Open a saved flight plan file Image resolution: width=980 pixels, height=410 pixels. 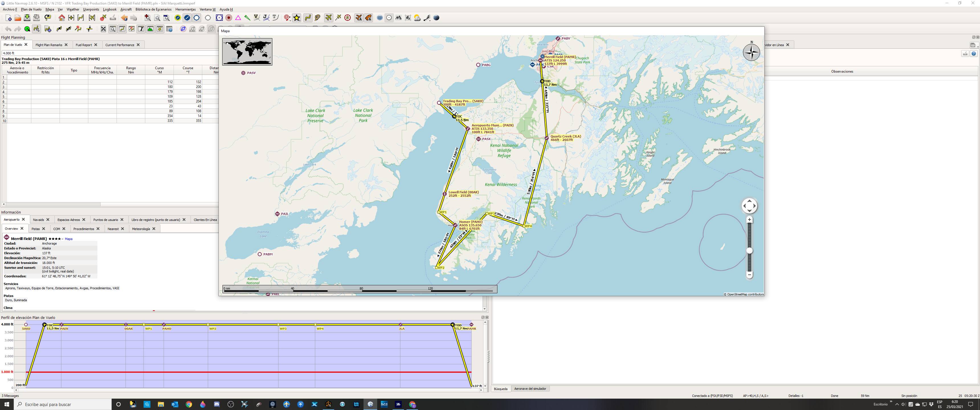click(17, 18)
